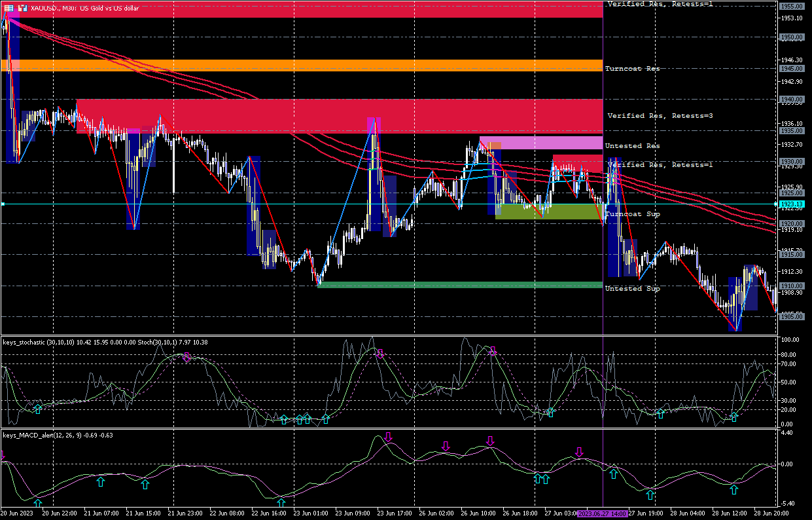The image size is (812, 520).
Task: Click the "20 Jun 2023" date label
Action: pyautogui.click(x=18, y=514)
